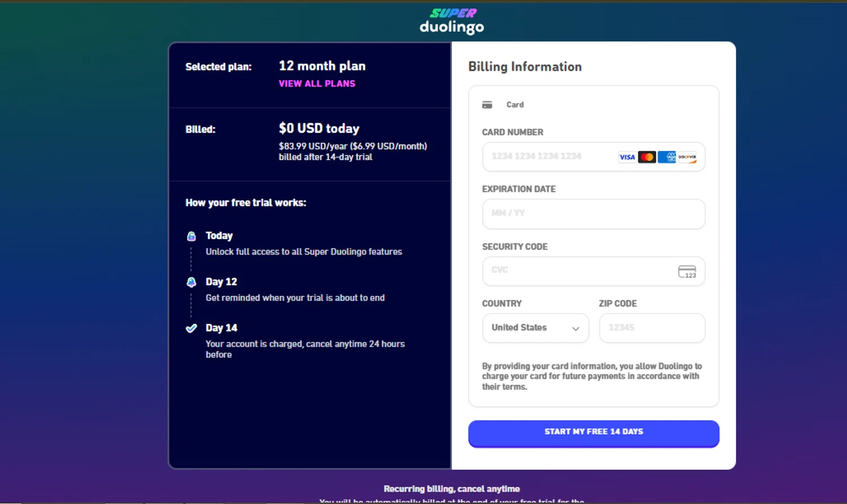The width and height of the screenshot is (847, 504).
Task: Focus the card number input field
Action: (x=593, y=157)
